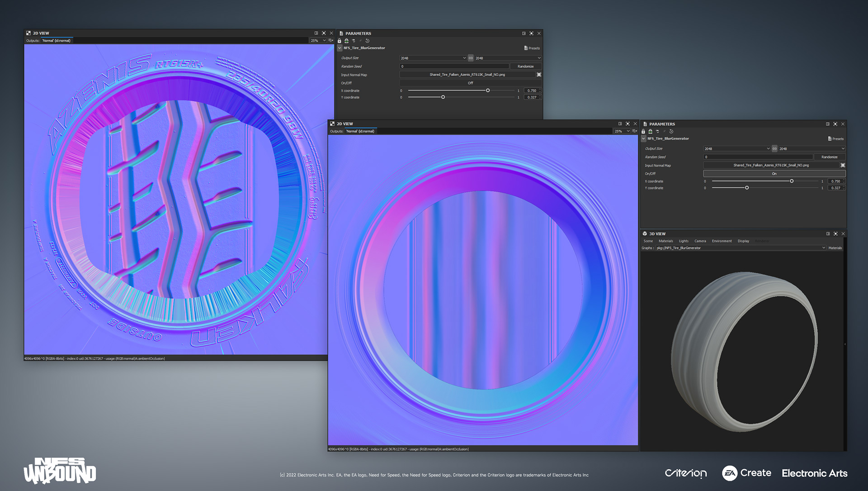Click the arrows swap icon in upper-left Parameters panel
This screenshot has width=868, height=491.
click(x=354, y=41)
